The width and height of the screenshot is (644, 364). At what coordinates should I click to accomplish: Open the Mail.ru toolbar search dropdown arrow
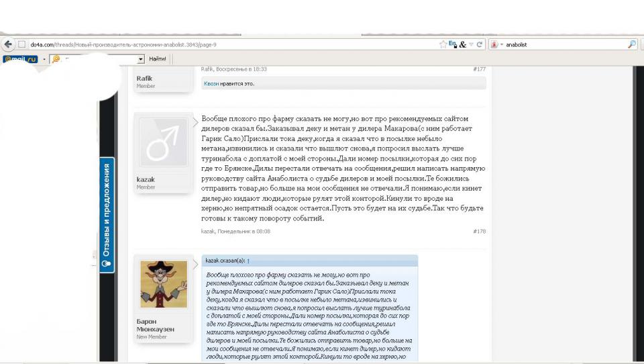click(x=141, y=59)
